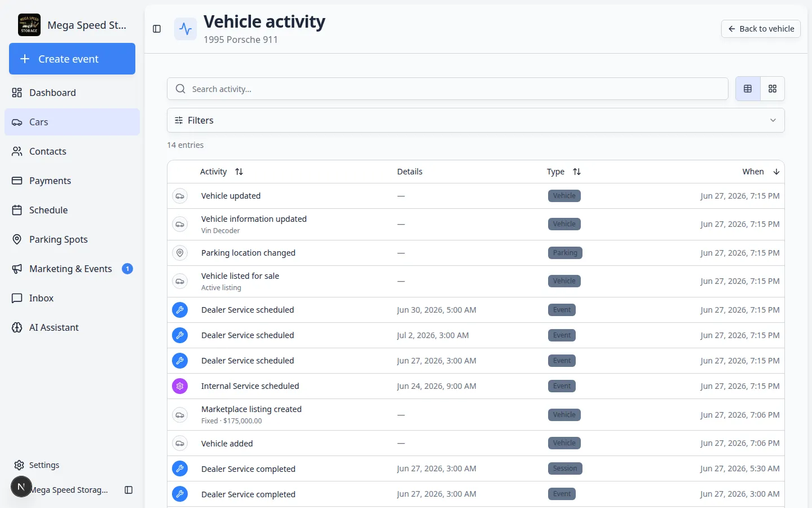Click the '1995 Porsche 911' subtitle
The image size is (812, 508).
pos(241,40)
